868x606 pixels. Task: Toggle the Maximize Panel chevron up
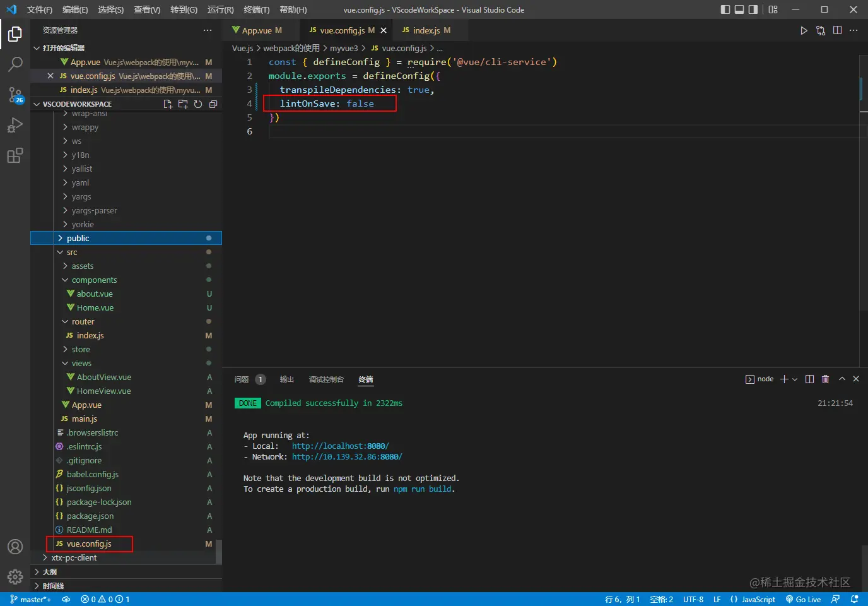pos(842,379)
